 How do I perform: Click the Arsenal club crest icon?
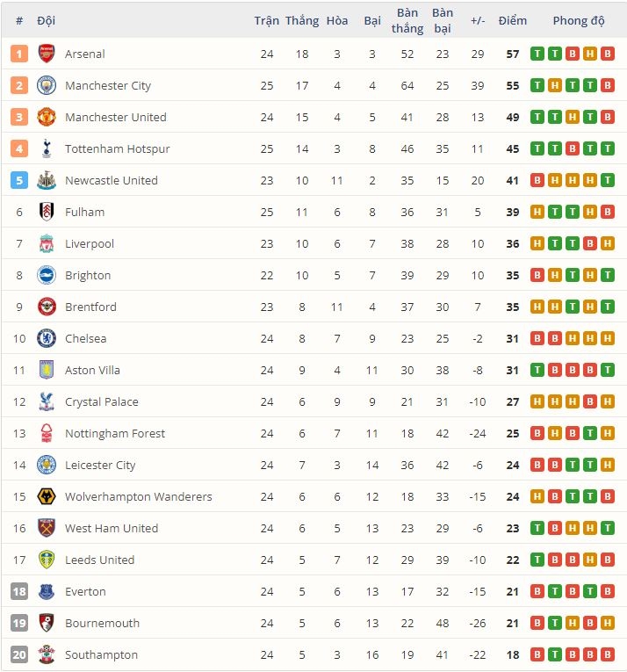coord(47,54)
